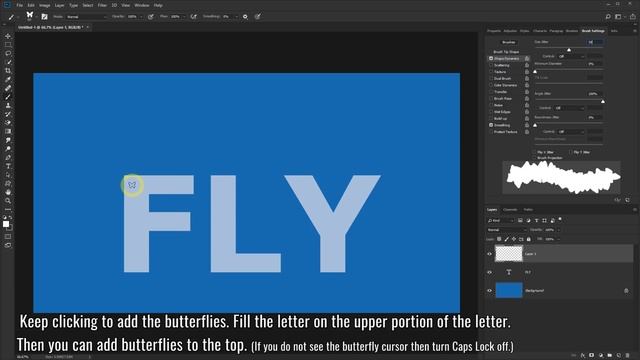Open smoothing options gear icon
The height and width of the screenshot is (360, 640).
pyautogui.click(x=245, y=17)
